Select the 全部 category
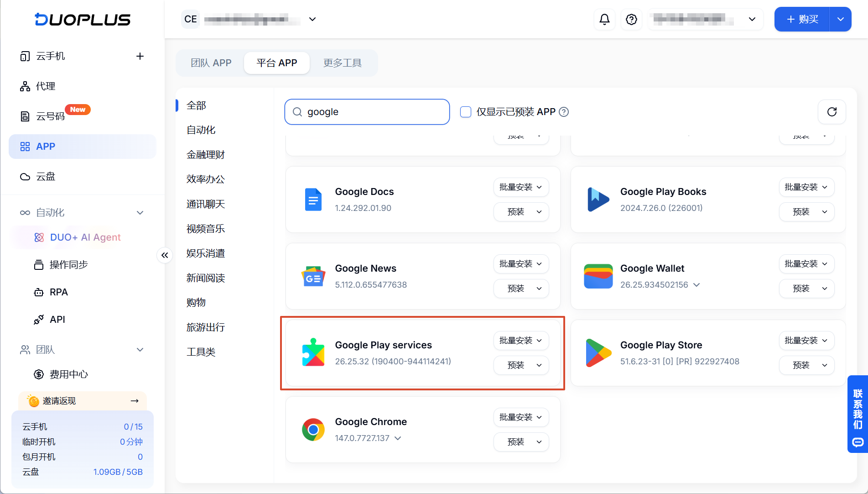The width and height of the screenshot is (868, 494). click(196, 105)
